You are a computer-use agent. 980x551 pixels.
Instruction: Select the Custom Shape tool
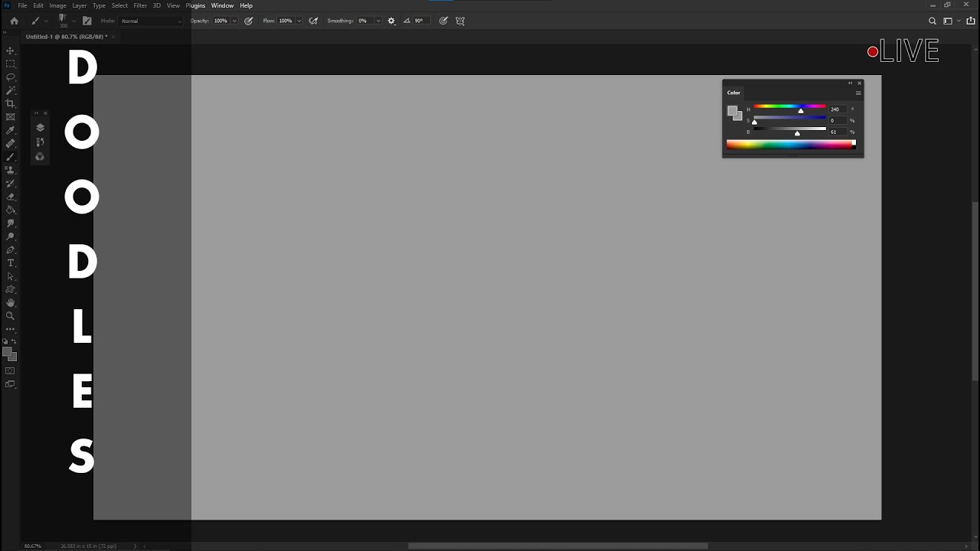point(10,290)
